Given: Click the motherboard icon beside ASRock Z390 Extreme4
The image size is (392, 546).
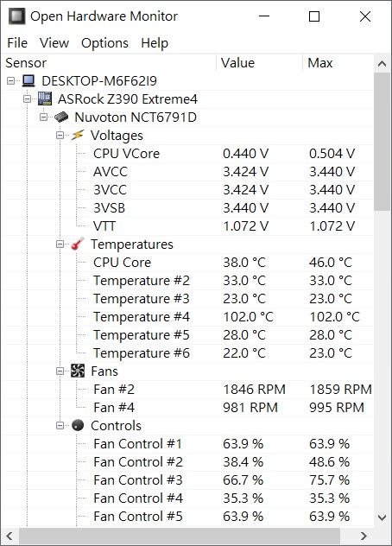Looking at the screenshot, I should (x=45, y=98).
